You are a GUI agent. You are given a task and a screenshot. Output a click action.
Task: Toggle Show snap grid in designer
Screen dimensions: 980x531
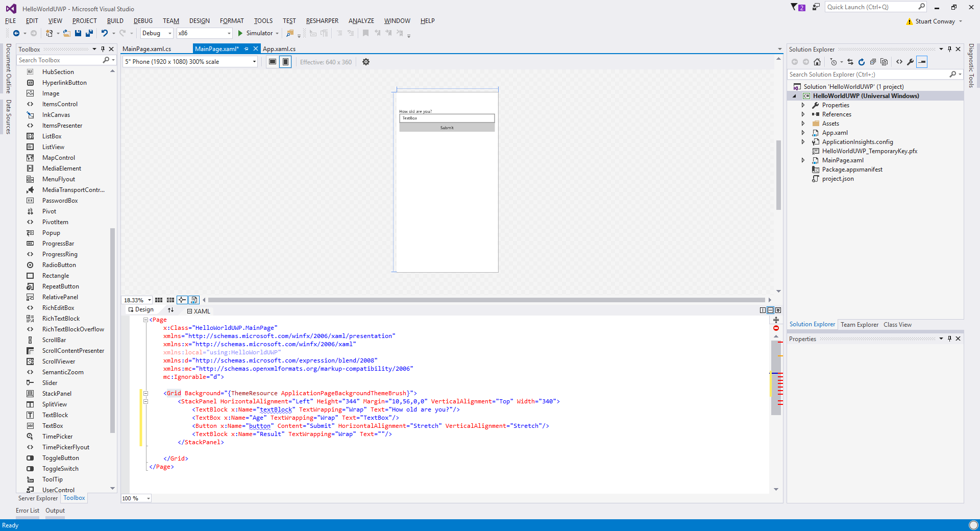tap(159, 300)
